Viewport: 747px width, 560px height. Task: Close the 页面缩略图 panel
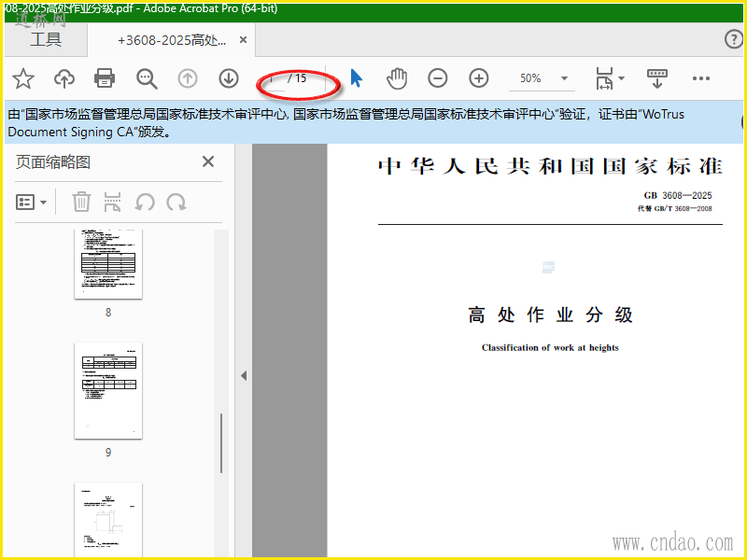point(207,161)
